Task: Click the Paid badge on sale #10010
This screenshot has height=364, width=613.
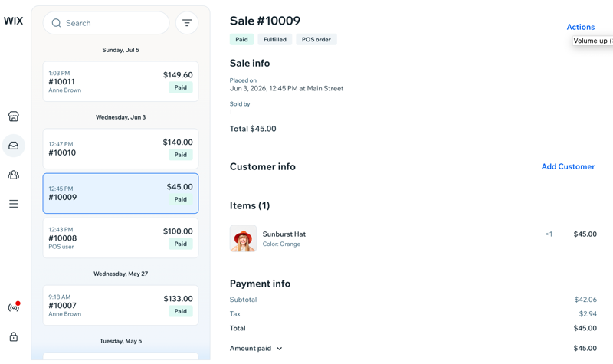Action: pyautogui.click(x=181, y=155)
